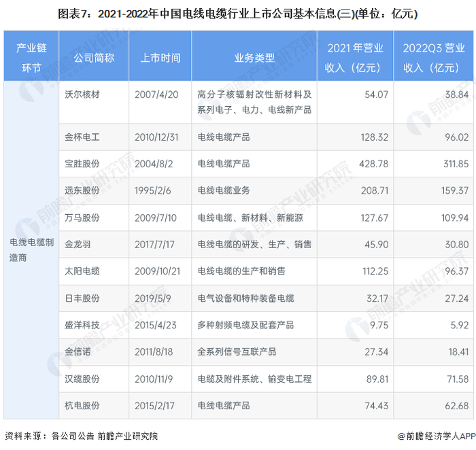Viewport: 476px width, 450px height.
Task: Click 2022Q3 revenue value 109.94
Action: (x=455, y=218)
